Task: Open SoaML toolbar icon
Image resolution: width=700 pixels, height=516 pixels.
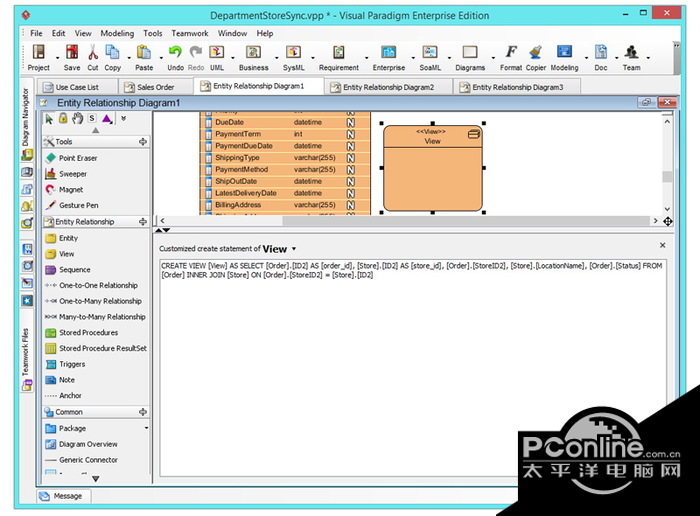Action: tap(430, 52)
